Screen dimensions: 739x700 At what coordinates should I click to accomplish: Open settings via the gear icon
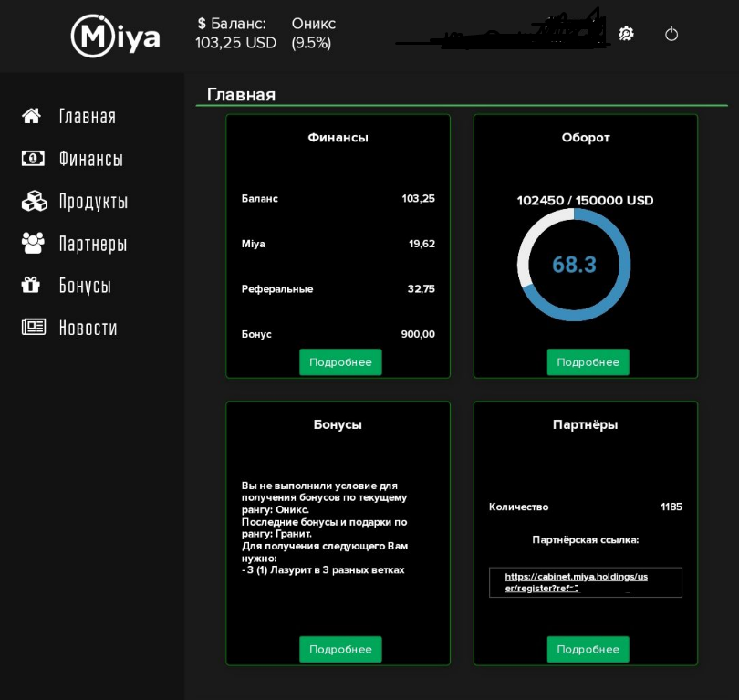(626, 34)
